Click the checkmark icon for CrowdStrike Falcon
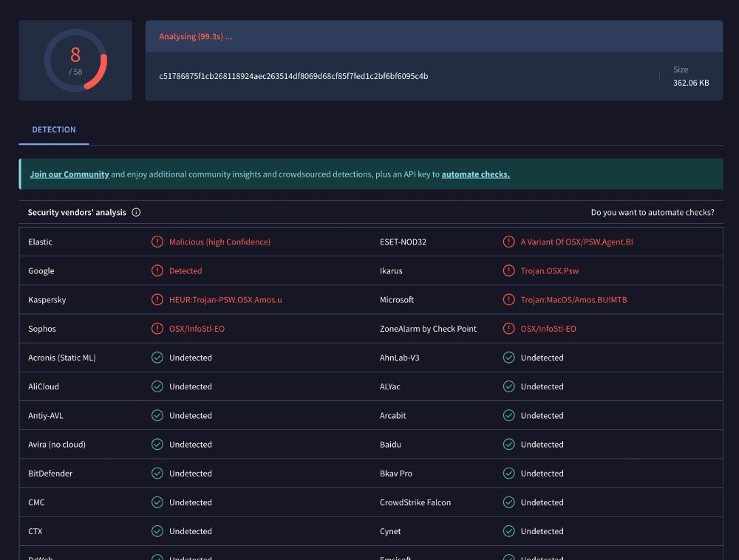This screenshot has width=739, height=560. point(508,502)
